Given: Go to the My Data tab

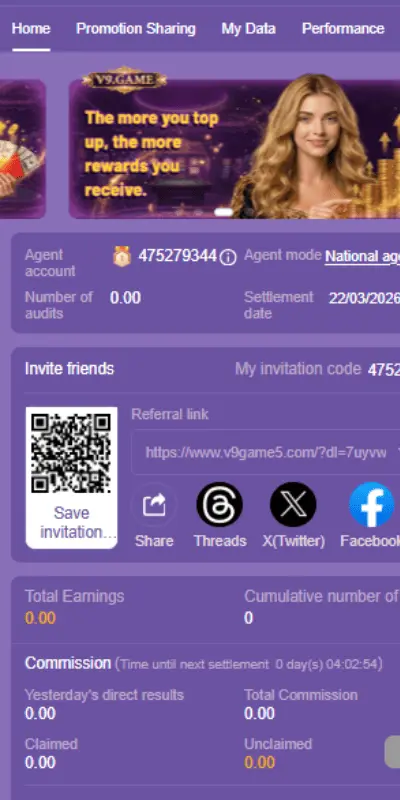Looking at the screenshot, I should (248, 29).
